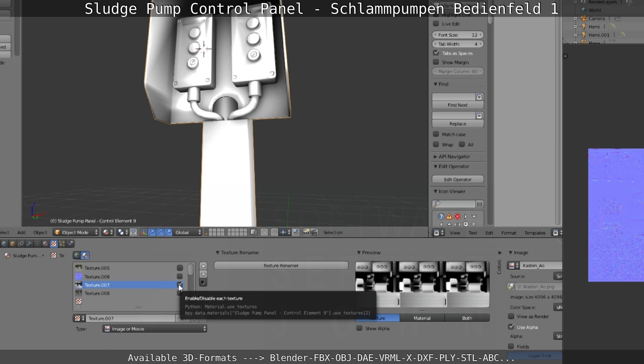The width and height of the screenshot is (644, 364).
Task: Toggle the proportional editing circle icon
Action: 264,232
